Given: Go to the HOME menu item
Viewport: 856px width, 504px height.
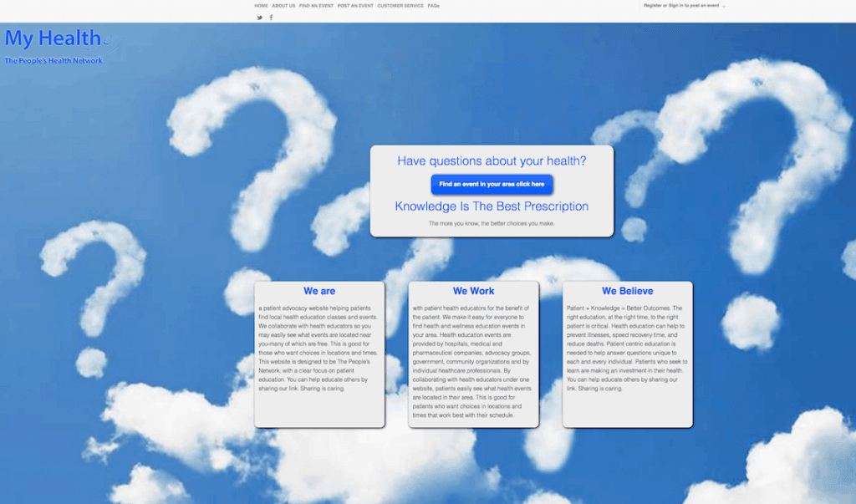Looking at the screenshot, I should click(261, 6).
